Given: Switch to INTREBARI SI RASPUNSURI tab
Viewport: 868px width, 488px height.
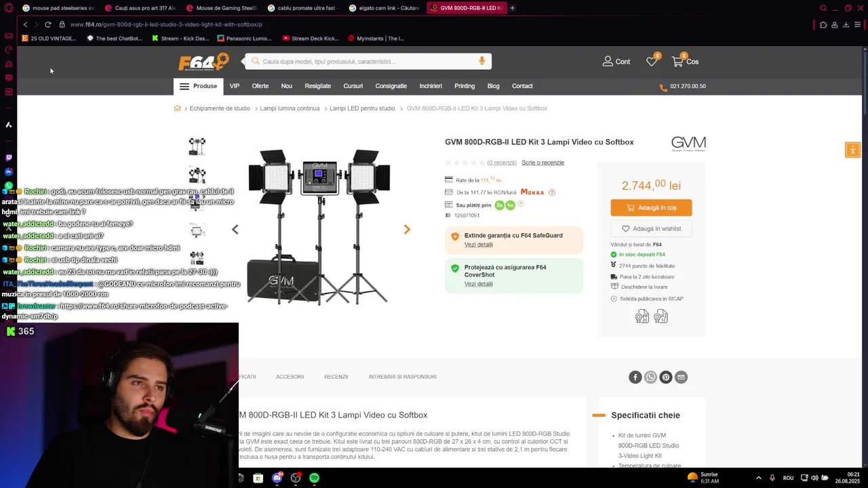Looking at the screenshot, I should click(403, 377).
